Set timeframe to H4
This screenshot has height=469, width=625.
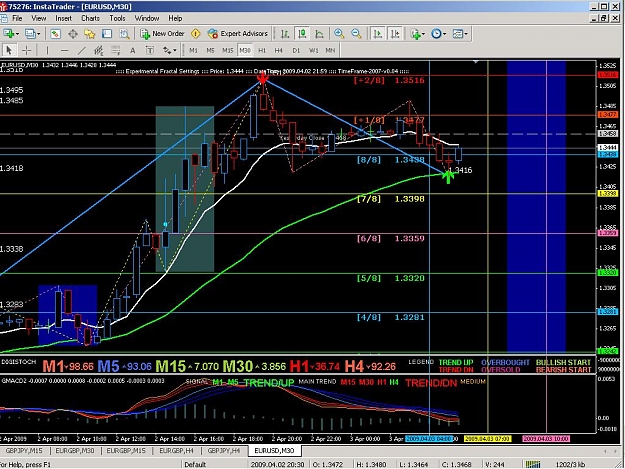point(279,51)
